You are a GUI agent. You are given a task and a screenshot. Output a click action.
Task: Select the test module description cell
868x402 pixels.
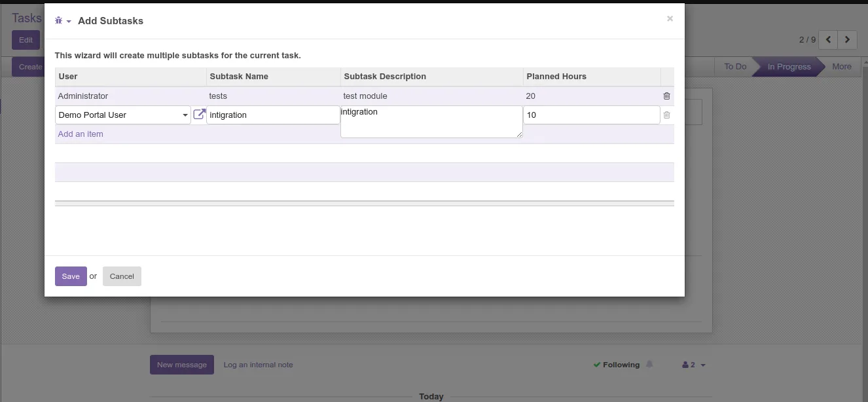(431, 96)
